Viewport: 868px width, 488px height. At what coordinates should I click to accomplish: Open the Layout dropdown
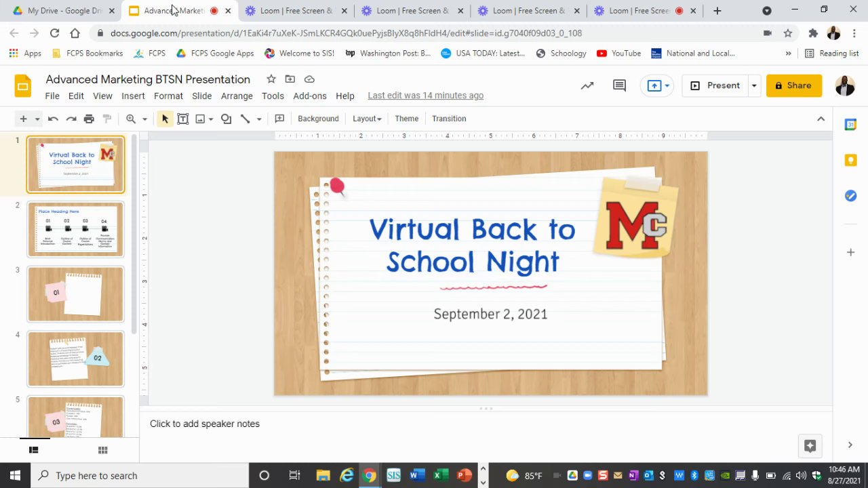click(367, 119)
